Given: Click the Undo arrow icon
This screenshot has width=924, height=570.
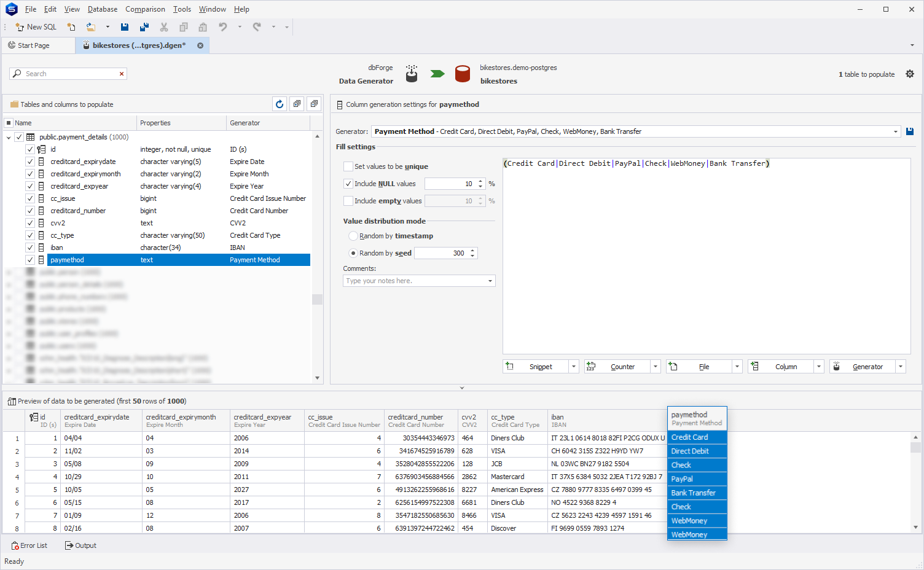Looking at the screenshot, I should pyautogui.click(x=223, y=27).
